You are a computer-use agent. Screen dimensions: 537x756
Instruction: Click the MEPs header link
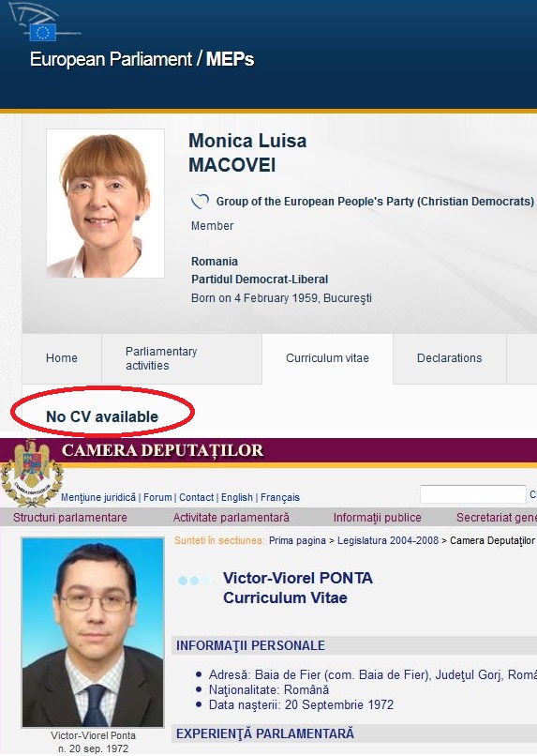click(230, 59)
